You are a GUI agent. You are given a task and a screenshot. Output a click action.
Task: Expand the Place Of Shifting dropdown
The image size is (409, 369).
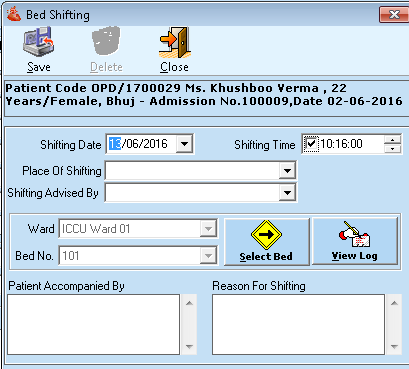click(287, 171)
